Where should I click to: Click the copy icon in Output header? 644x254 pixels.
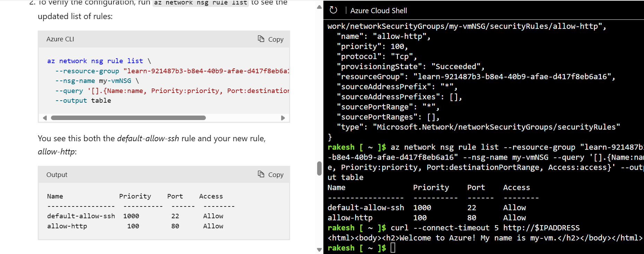(261, 174)
